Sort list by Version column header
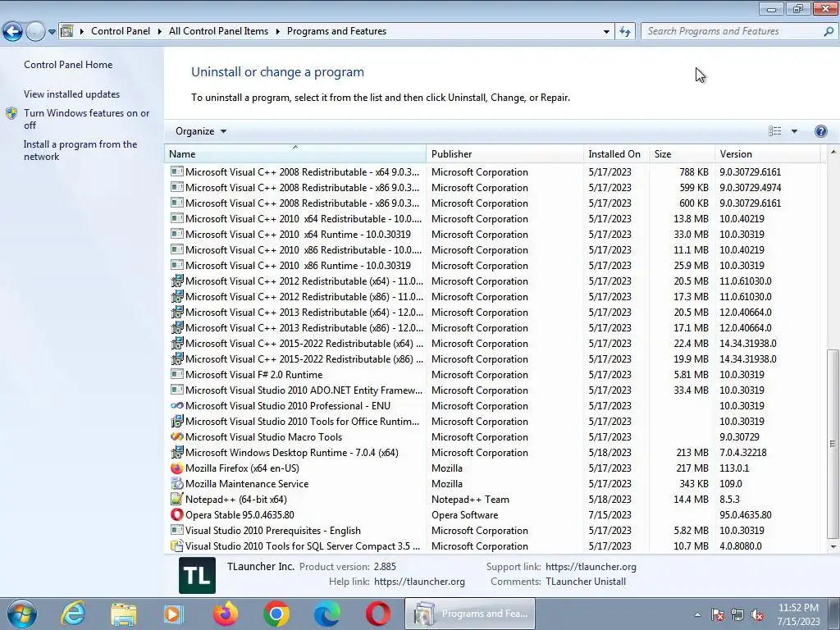Screen dimensions: 840x630 (768, 153)
